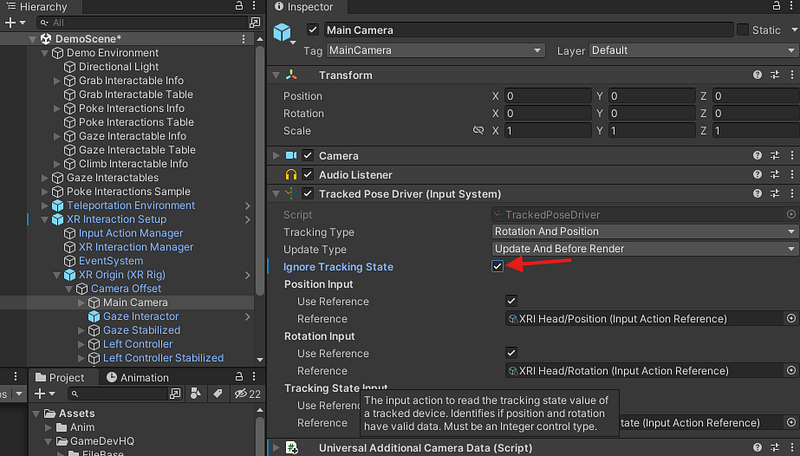
Task: Toggle the Ignore Tracking State checkbox
Action: 498,266
